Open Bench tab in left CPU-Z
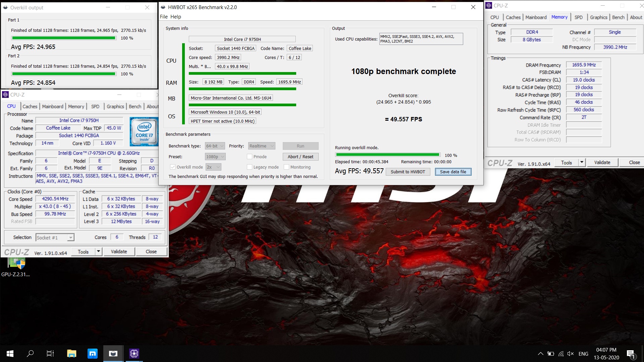The width and height of the screenshot is (644, 362). pyautogui.click(x=135, y=106)
